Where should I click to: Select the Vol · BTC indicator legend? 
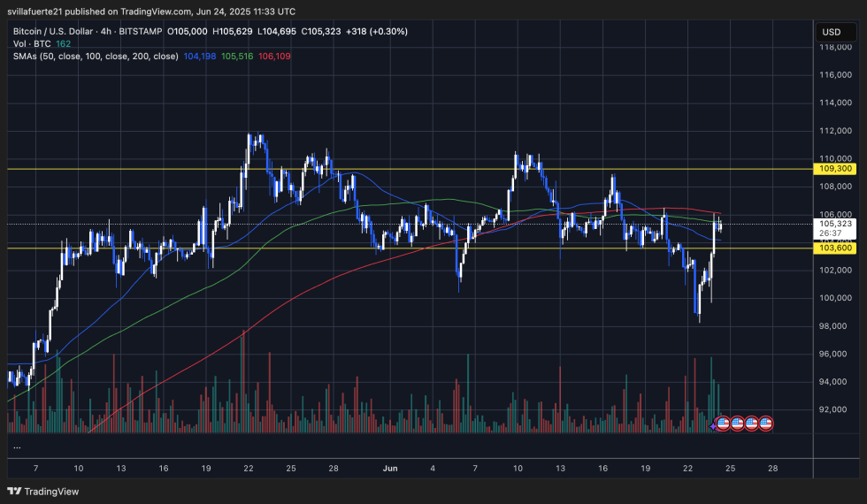tap(32, 42)
